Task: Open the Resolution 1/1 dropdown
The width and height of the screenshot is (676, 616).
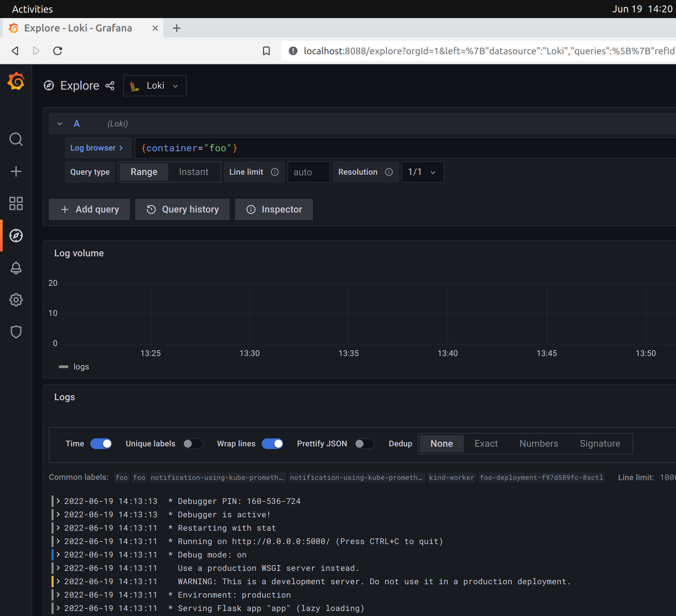Action: point(422,172)
